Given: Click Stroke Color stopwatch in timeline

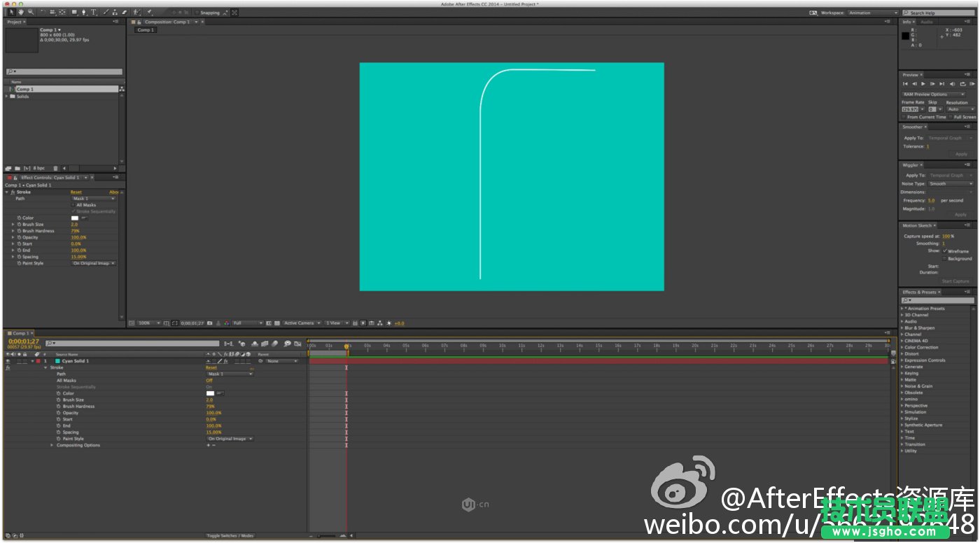Looking at the screenshot, I should tap(59, 393).
